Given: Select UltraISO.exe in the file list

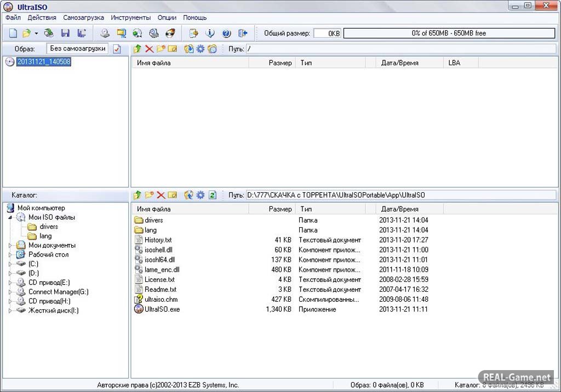Looking at the screenshot, I should [x=162, y=309].
